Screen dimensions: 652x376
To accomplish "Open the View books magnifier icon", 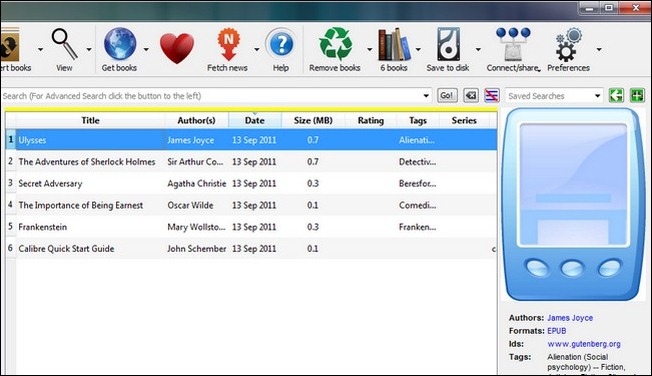I will coord(64,44).
